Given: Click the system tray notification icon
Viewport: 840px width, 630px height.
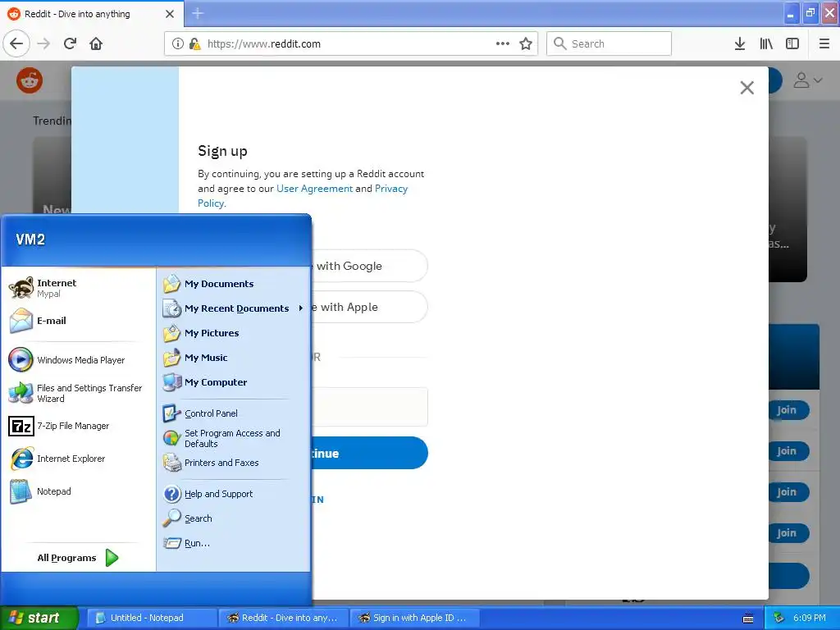Looking at the screenshot, I should click(x=778, y=619).
